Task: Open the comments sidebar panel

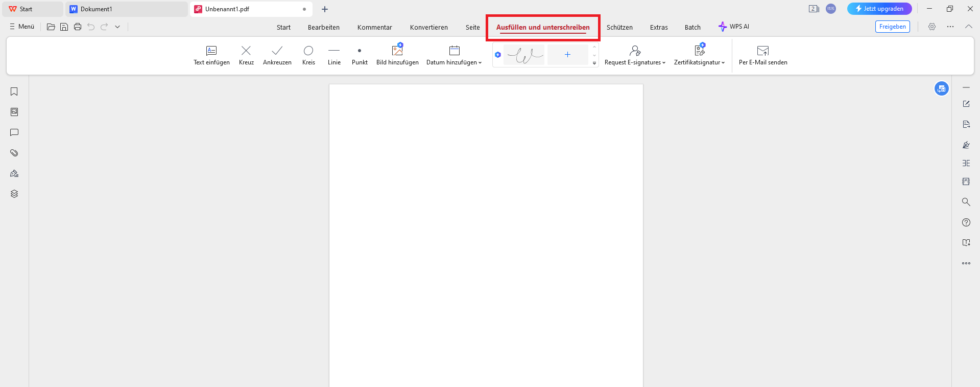Action: click(14, 132)
